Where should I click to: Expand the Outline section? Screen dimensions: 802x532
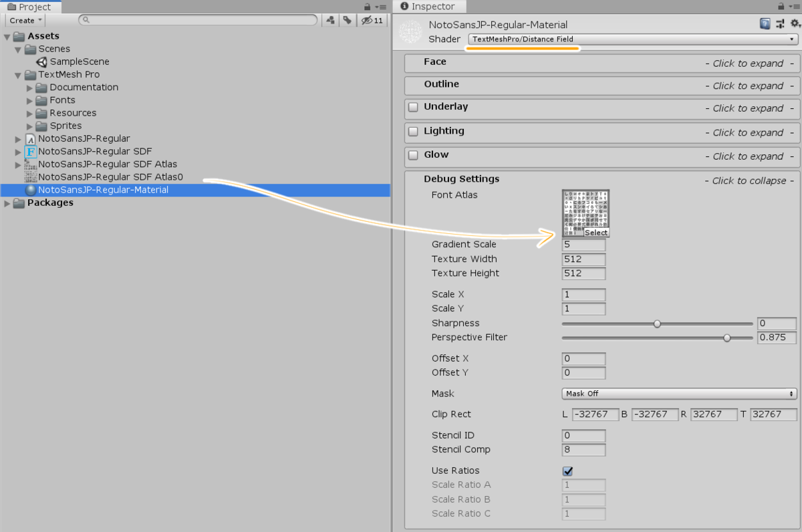pyautogui.click(x=602, y=86)
